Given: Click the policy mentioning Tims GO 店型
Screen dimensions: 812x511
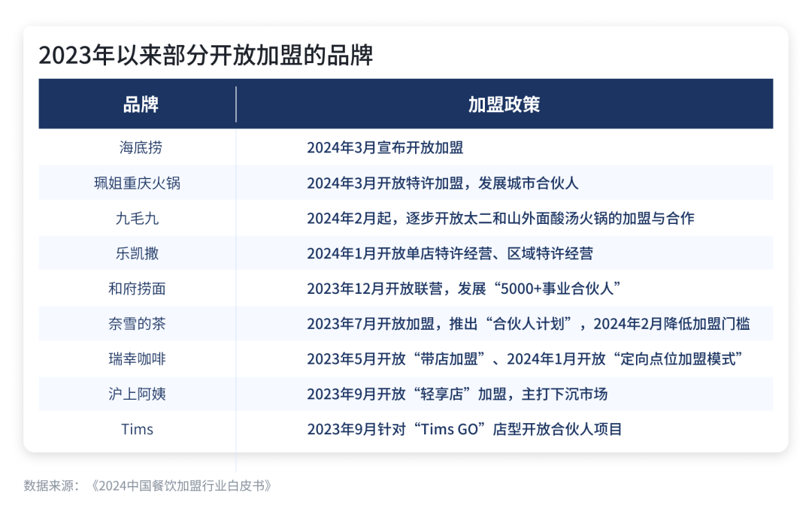Looking at the screenshot, I should tap(464, 429).
